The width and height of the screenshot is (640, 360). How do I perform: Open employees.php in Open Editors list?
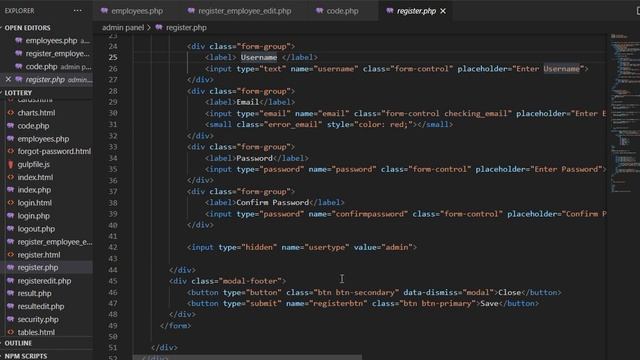(51, 40)
